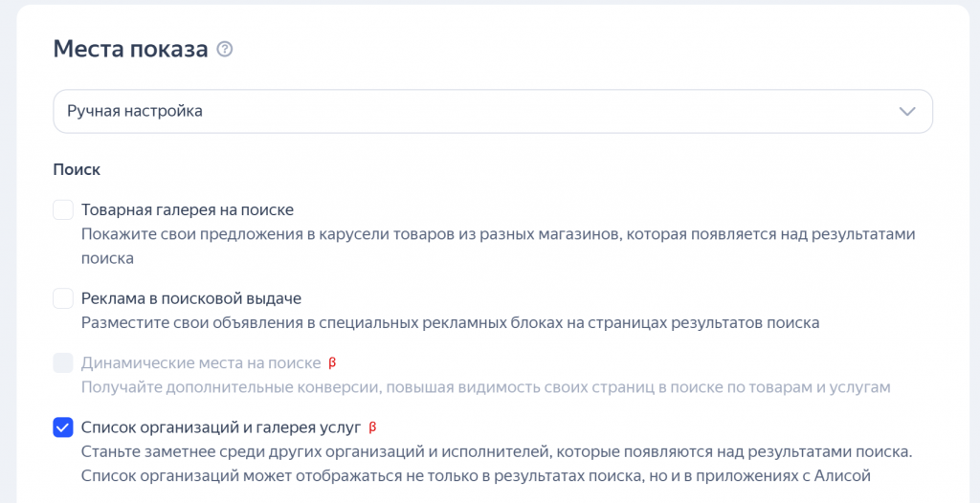Viewport: 980px width, 503px height.
Task: Click description starting Получайте дополнительные конверсии
Action: (485, 387)
